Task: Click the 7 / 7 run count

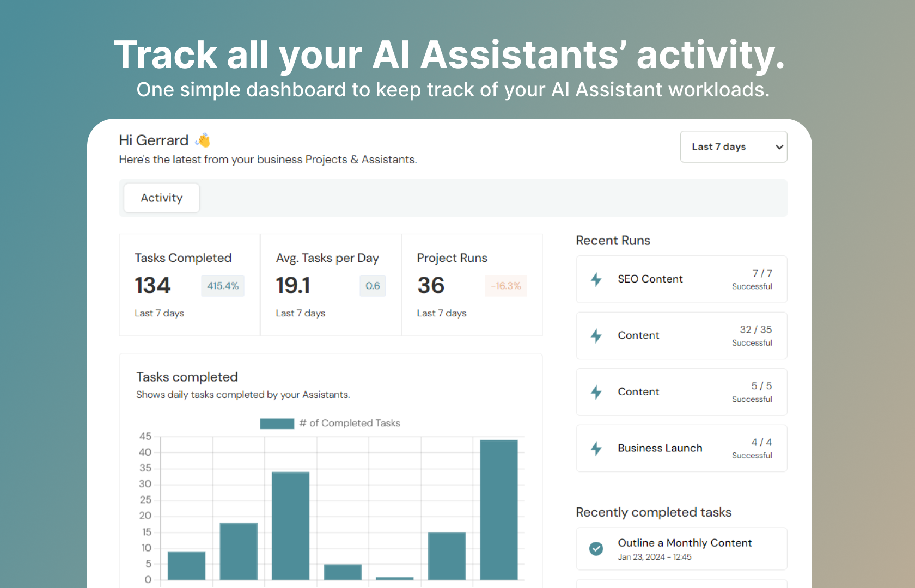Action: pyautogui.click(x=762, y=273)
